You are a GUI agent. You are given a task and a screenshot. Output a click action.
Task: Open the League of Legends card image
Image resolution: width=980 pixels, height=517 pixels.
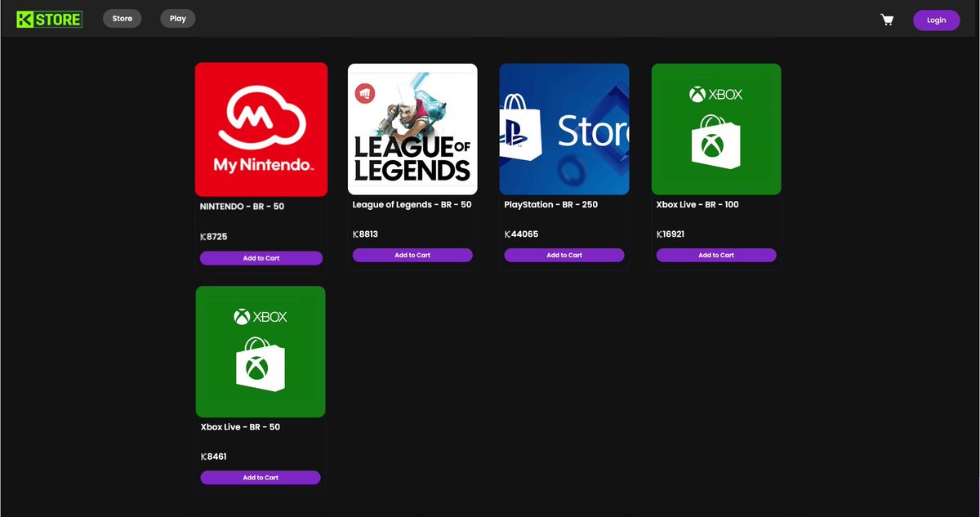tap(412, 129)
